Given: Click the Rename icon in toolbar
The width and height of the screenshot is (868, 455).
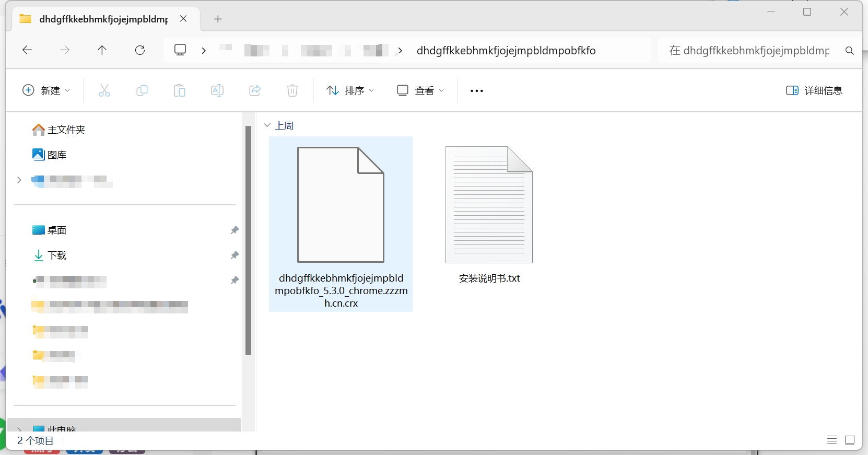Looking at the screenshot, I should tap(217, 90).
